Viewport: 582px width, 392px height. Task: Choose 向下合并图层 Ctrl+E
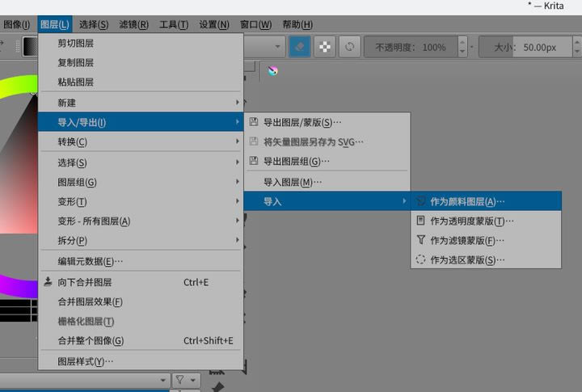click(141, 282)
